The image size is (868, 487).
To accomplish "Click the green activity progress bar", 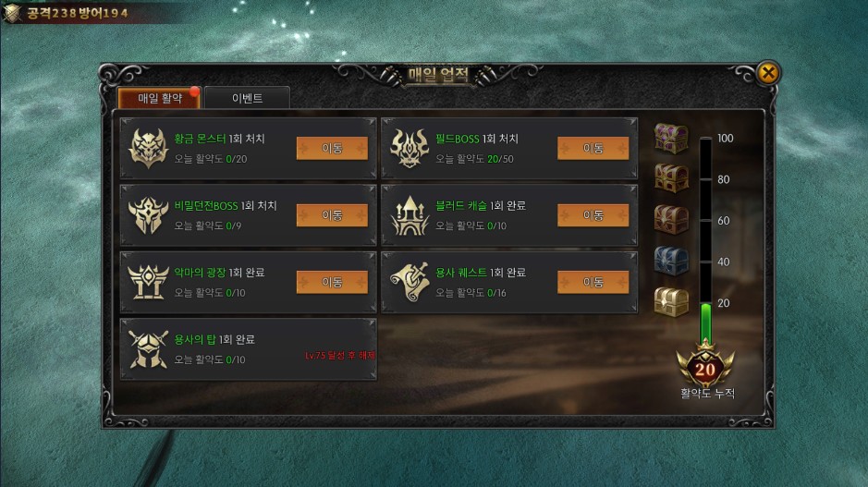I will [706, 323].
